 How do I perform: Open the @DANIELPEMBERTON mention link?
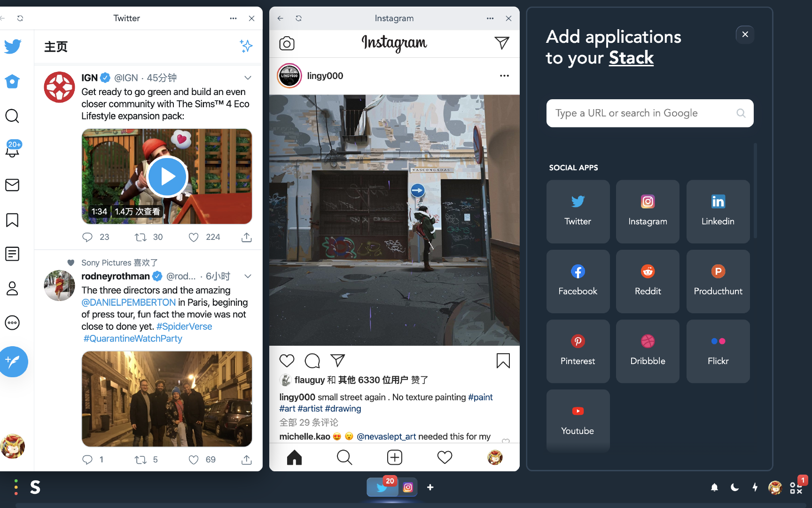(x=128, y=302)
